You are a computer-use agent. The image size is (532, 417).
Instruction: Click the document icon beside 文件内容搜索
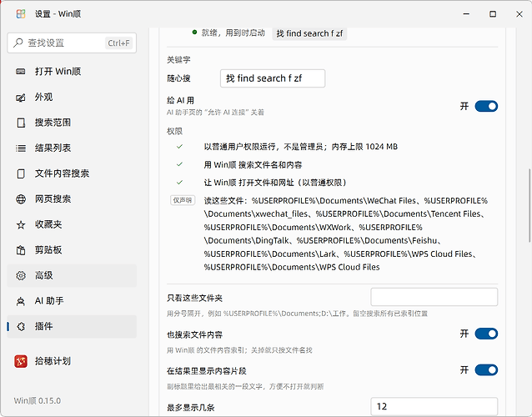(x=21, y=173)
